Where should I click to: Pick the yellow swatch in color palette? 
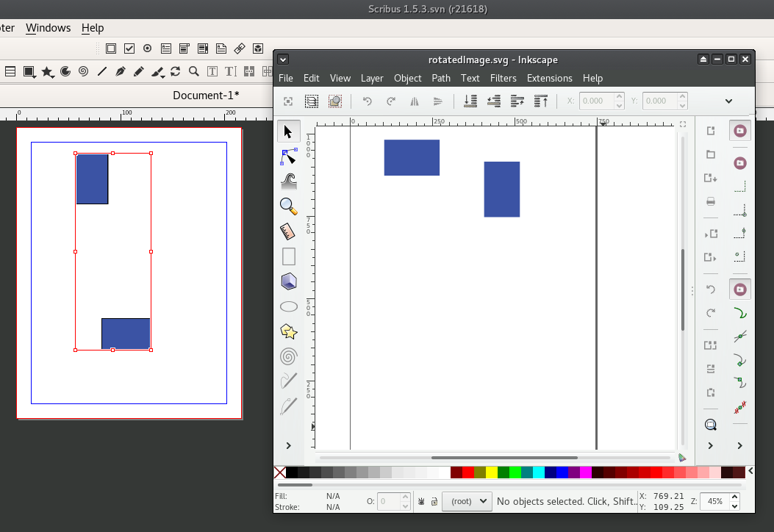tap(492, 472)
